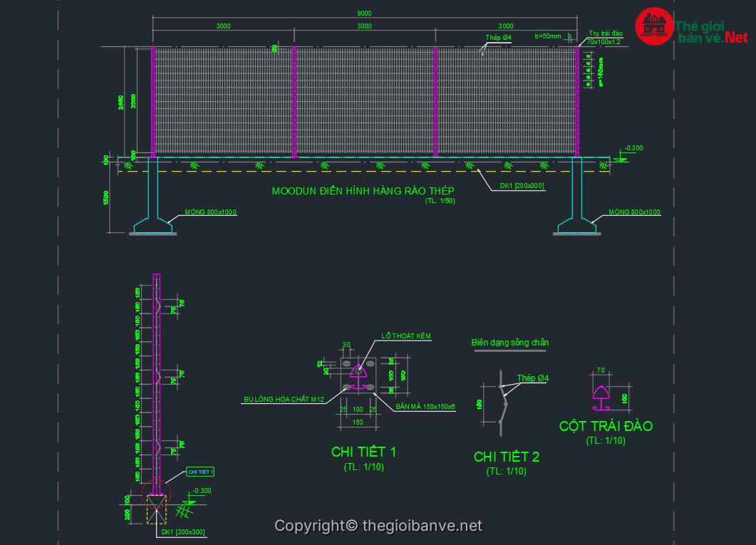Select the Trụ trái đào 70x100x1.2 label
This screenshot has width=756, height=545.
pyautogui.click(x=605, y=38)
